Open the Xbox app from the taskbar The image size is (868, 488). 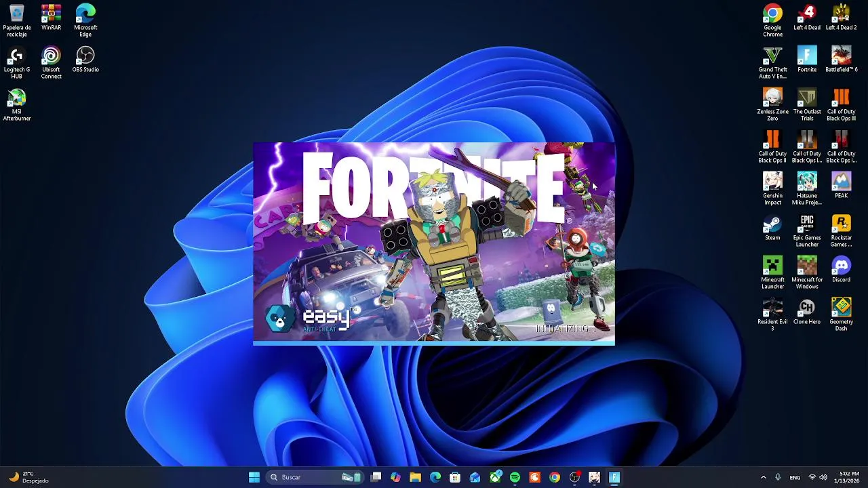[496, 477]
